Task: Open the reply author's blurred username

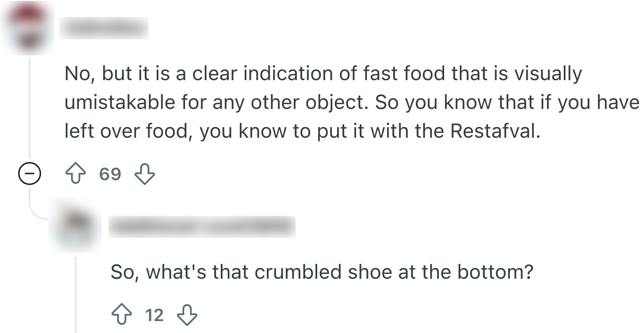Action: pyautogui.click(x=202, y=227)
